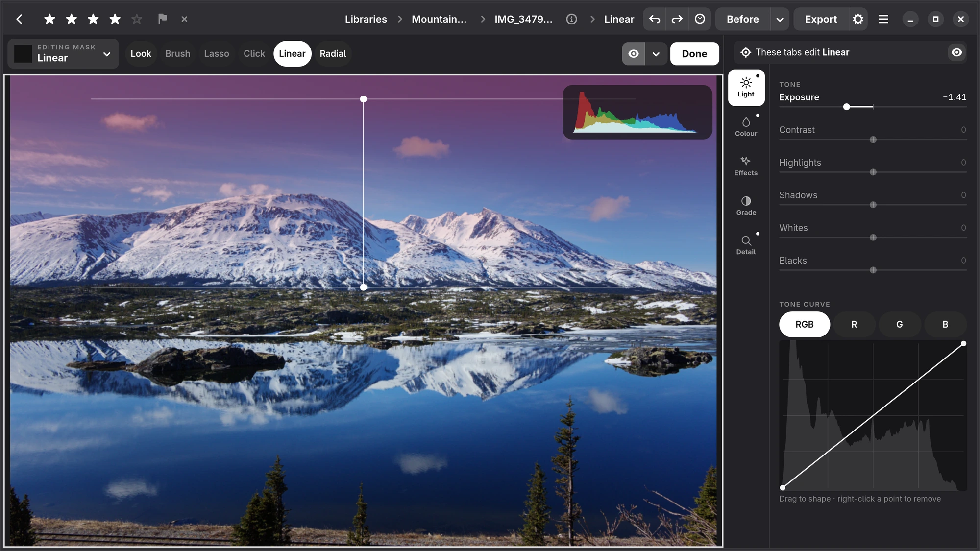
Task: Click the Exposure slider handle
Action: pos(846,107)
